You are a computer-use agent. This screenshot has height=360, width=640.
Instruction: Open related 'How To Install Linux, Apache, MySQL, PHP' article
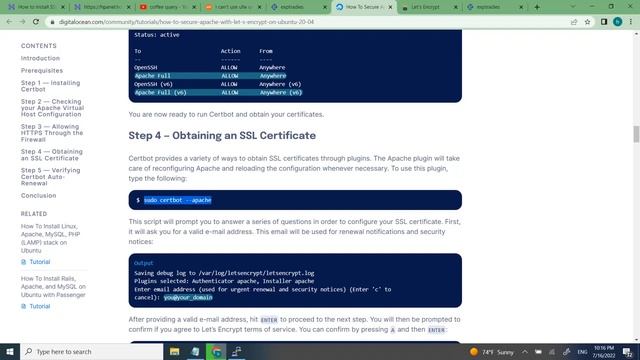pos(51,238)
